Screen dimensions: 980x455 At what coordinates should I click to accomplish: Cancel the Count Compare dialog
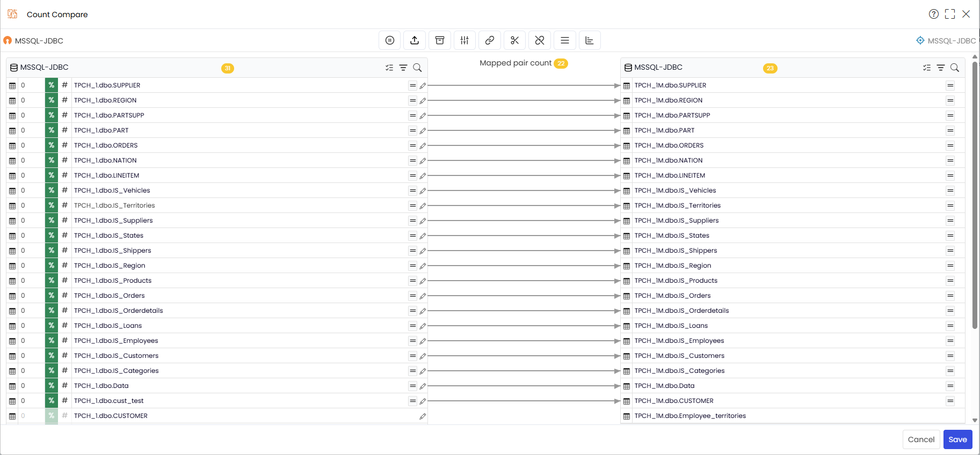point(921,439)
